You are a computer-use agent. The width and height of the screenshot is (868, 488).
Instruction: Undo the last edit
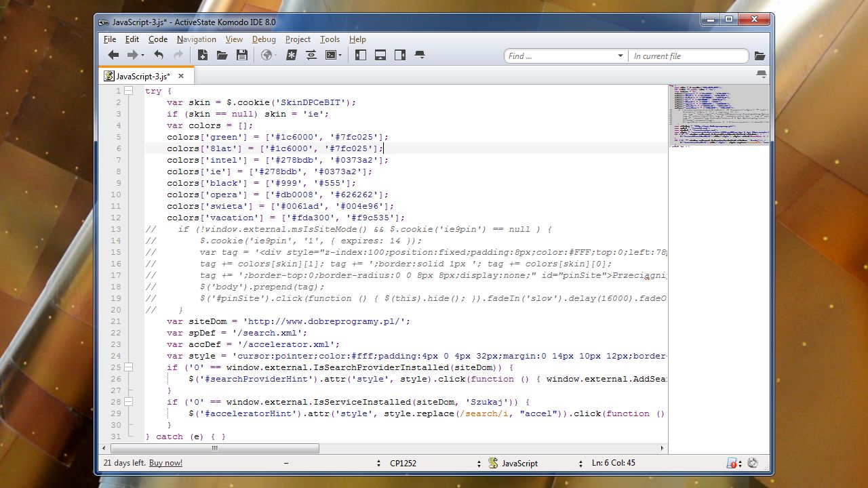click(x=159, y=56)
